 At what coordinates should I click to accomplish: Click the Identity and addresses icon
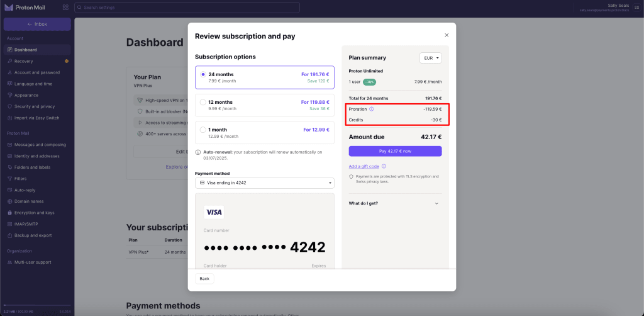(10, 156)
